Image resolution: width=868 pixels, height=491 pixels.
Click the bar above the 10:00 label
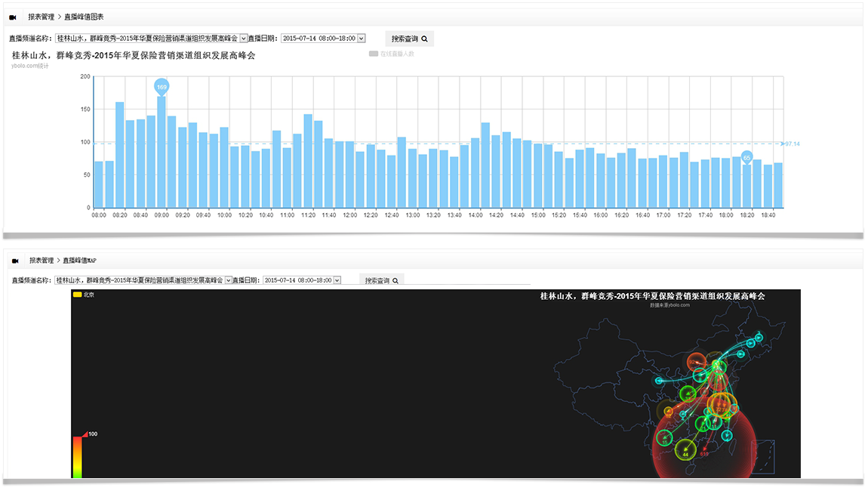224,168
